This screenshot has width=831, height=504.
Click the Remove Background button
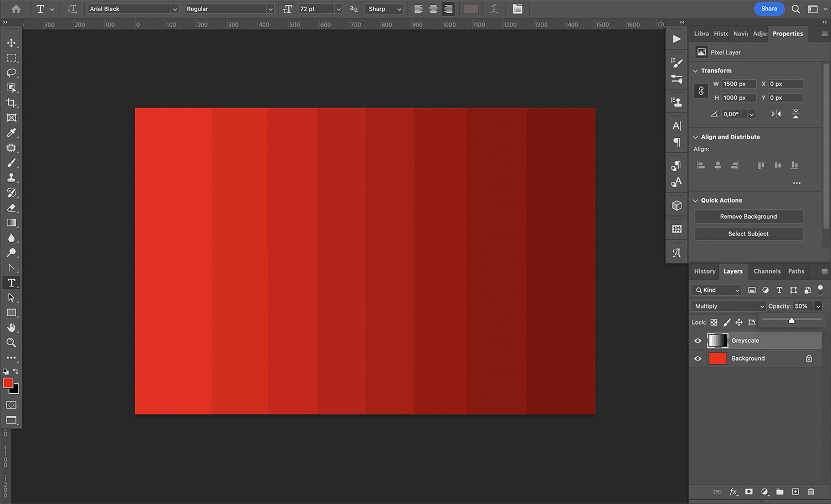(x=748, y=216)
